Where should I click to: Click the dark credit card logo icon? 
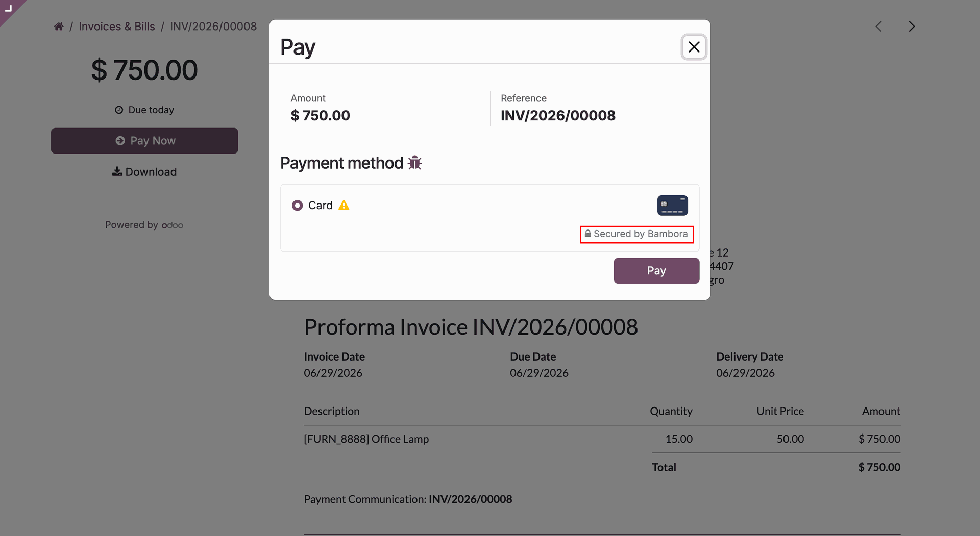(x=672, y=205)
